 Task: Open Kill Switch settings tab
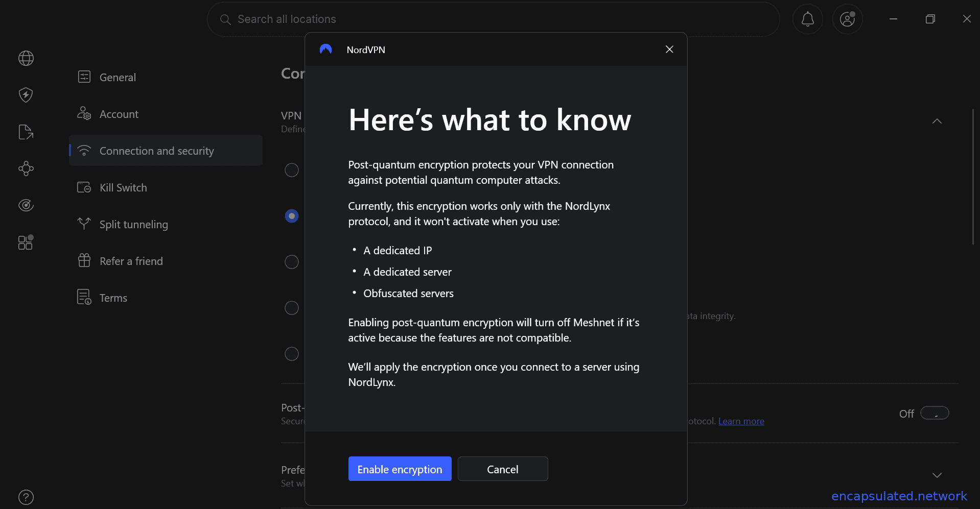click(x=166, y=187)
